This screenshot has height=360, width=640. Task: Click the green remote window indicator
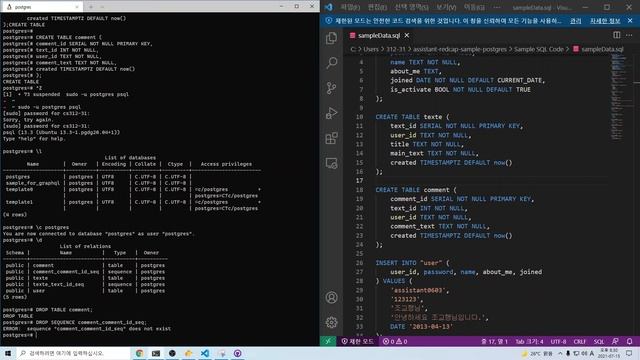(x=328, y=341)
